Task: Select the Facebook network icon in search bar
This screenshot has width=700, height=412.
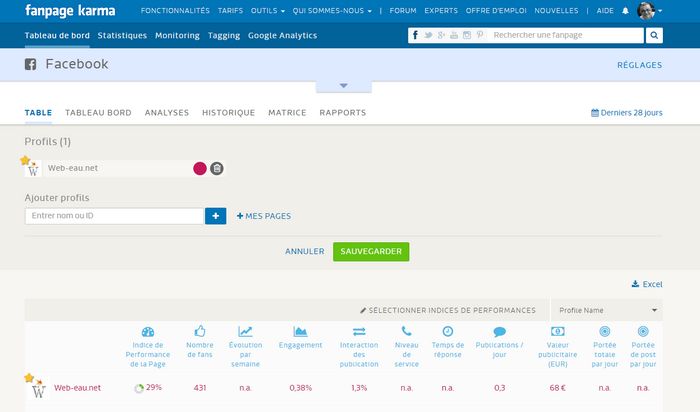Action: pos(415,35)
